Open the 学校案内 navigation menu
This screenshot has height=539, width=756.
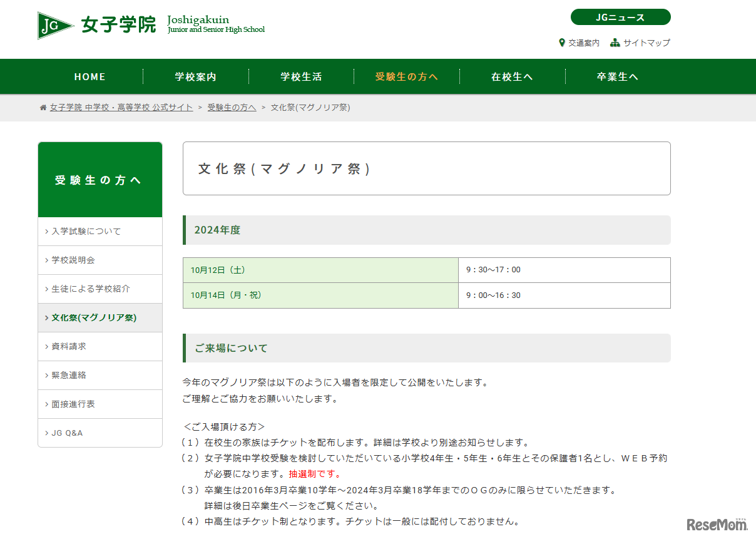pyautogui.click(x=196, y=77)
